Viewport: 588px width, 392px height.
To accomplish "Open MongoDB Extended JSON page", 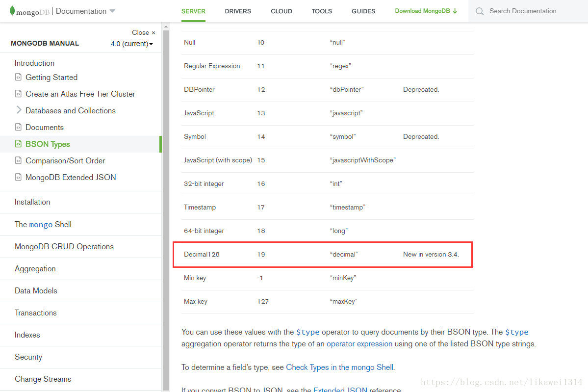I will 71,178.
